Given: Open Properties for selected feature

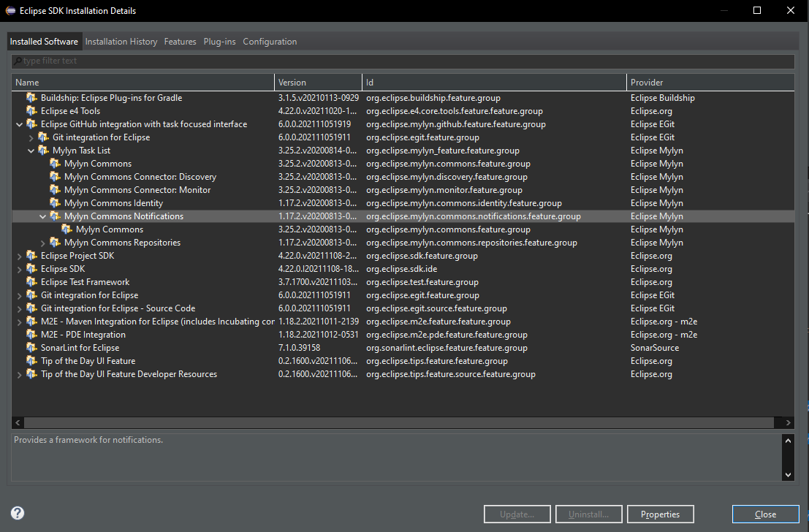Looking at the screenshot, I should click(x=661, y=514).
